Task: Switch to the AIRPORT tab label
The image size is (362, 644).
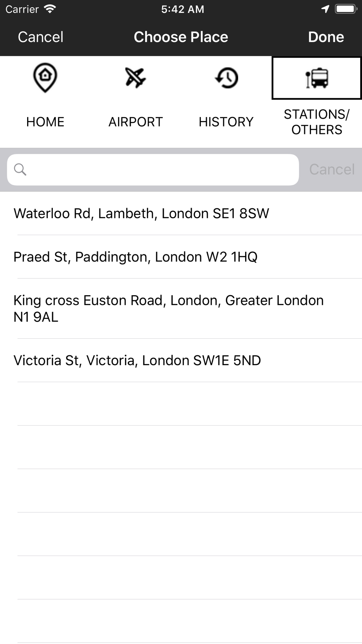Action: pyautogui.click(x=136, y=122)
